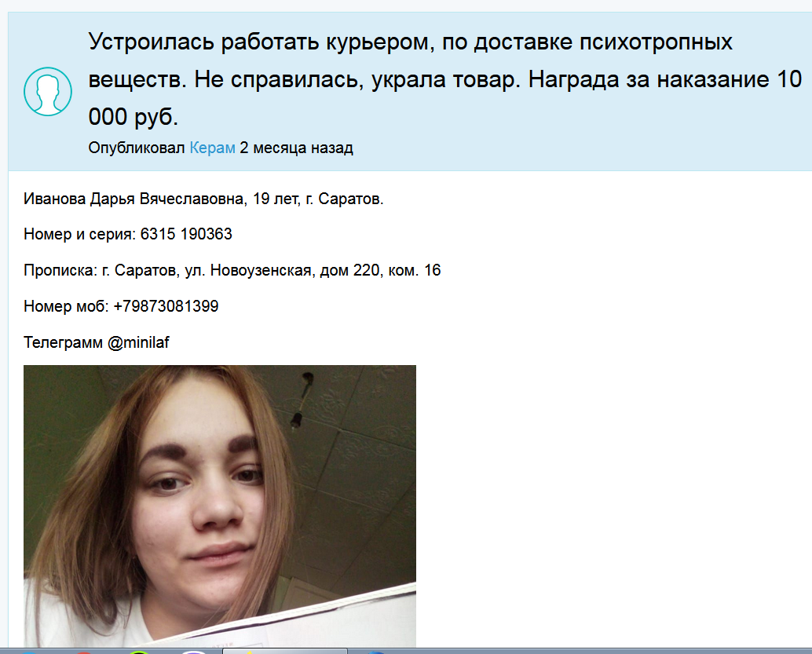Open the author profile link Керам

point(212,148)
